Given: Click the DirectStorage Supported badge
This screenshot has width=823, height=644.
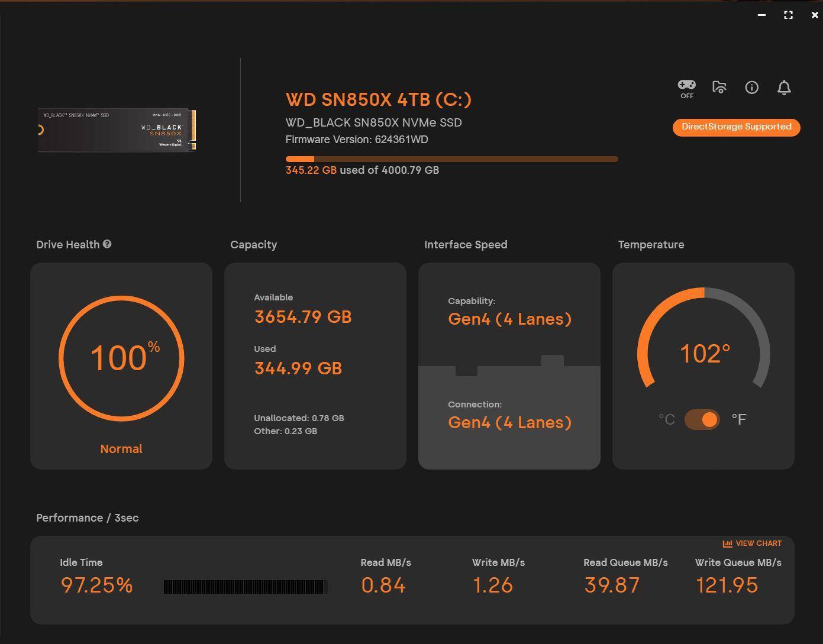Looking at the screenshot, I should click(736, 127).
